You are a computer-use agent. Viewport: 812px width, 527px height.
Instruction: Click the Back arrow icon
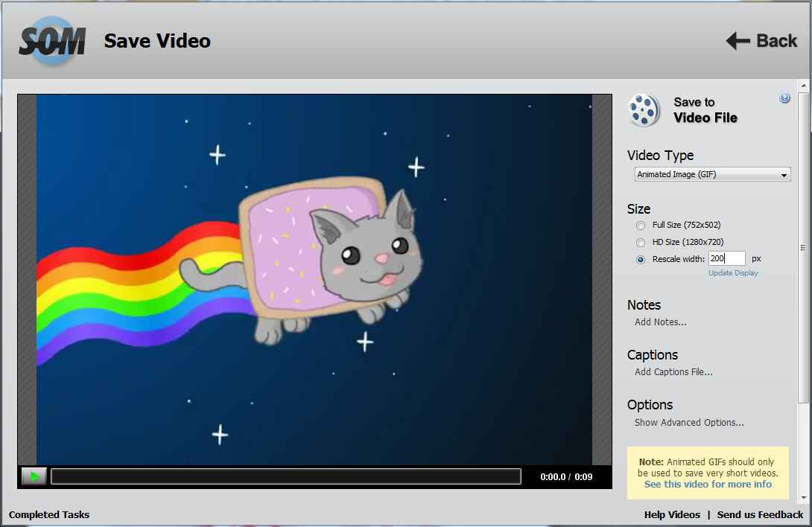click(738, 41)
